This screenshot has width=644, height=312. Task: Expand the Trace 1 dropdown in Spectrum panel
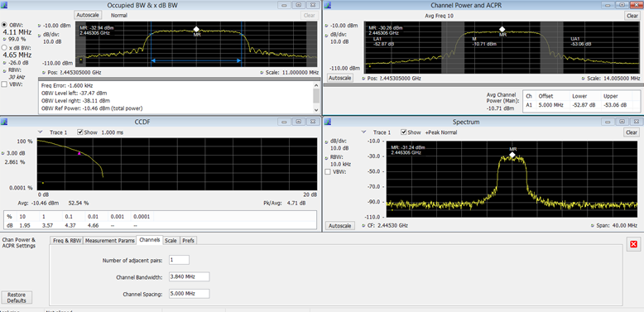coord(363,132)
